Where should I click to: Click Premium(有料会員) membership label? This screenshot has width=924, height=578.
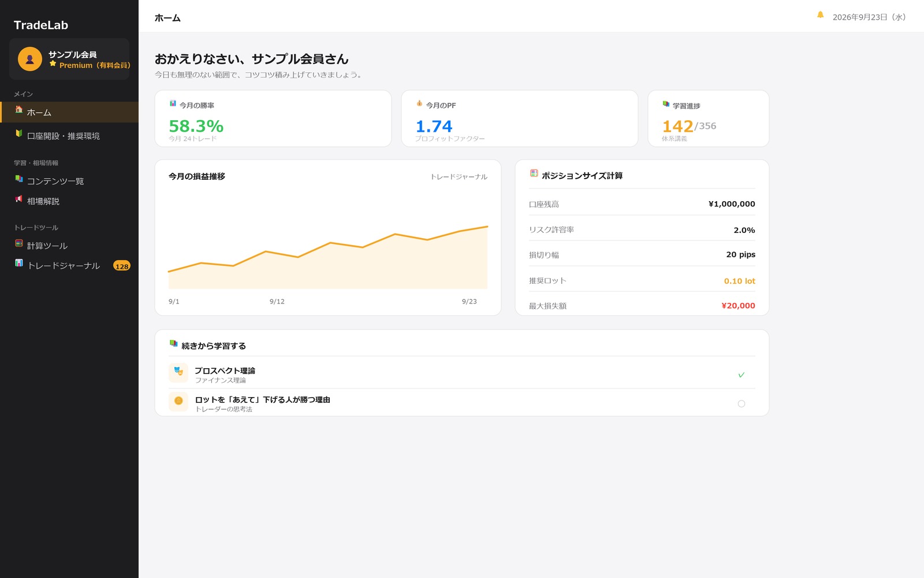click(95, 65)
